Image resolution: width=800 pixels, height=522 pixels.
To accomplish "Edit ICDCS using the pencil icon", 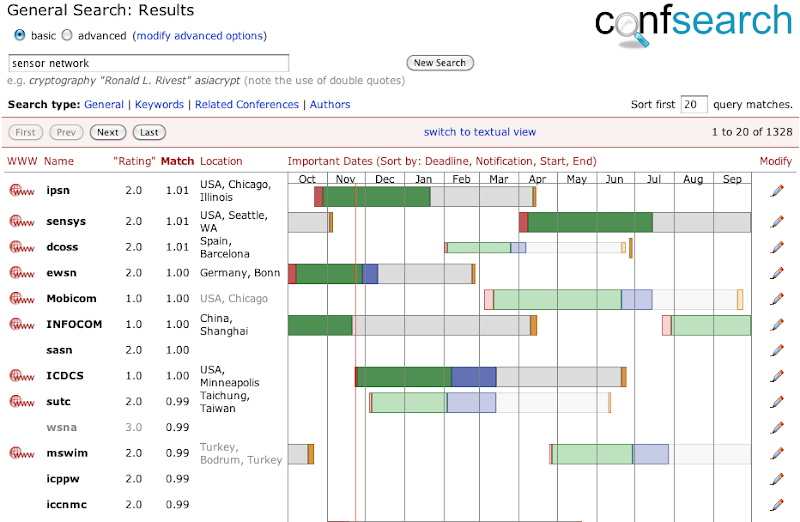I will (x=777, y=376).
